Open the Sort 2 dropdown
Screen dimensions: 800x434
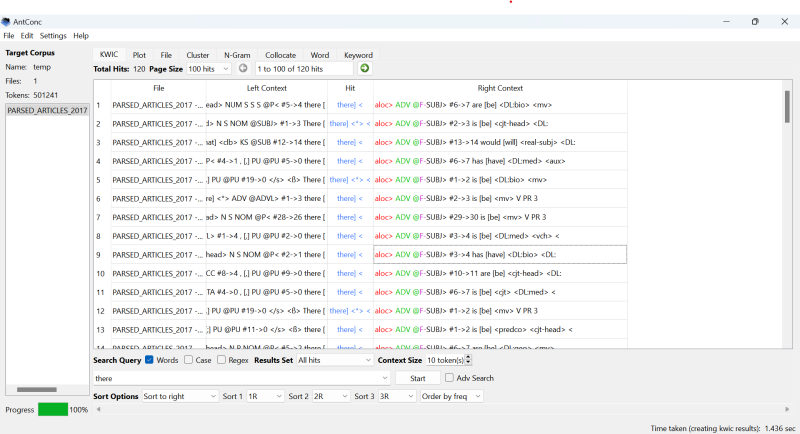pos(331,396)
